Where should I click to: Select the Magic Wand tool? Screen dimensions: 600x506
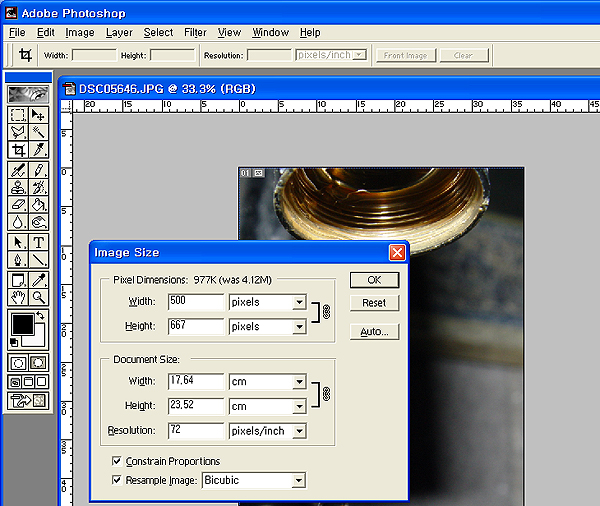[38, 132]
